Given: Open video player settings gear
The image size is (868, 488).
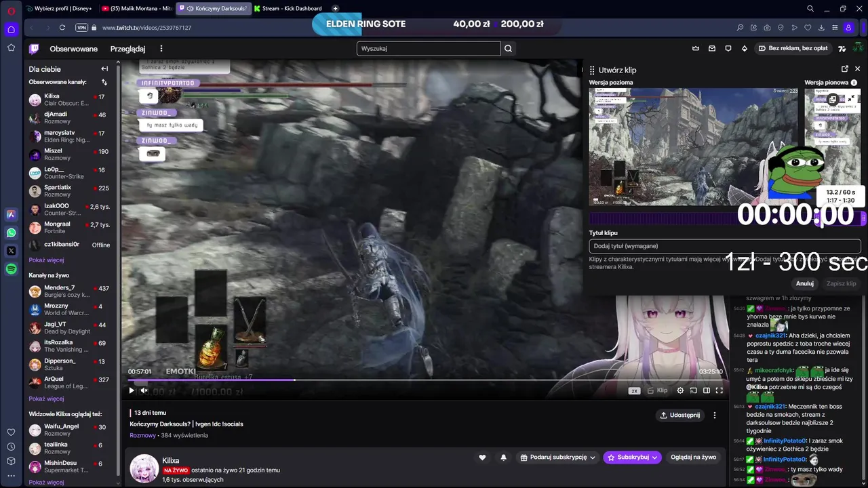Looking at the screenshot, I should coord(680,390).
